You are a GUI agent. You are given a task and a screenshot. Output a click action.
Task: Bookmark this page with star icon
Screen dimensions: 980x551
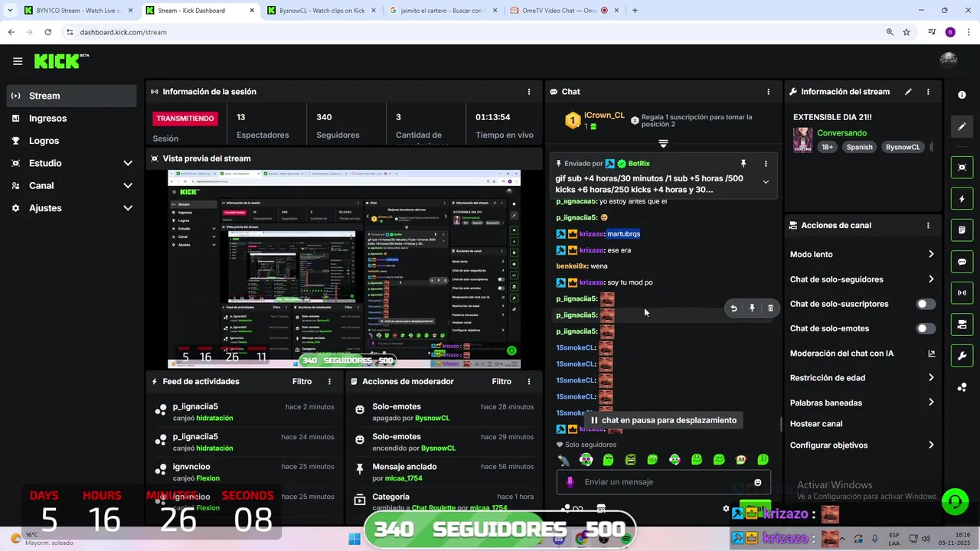coord(906,32)
